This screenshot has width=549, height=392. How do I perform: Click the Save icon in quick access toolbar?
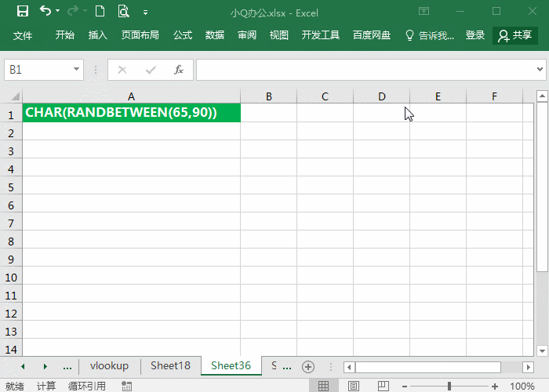[22, 12]
